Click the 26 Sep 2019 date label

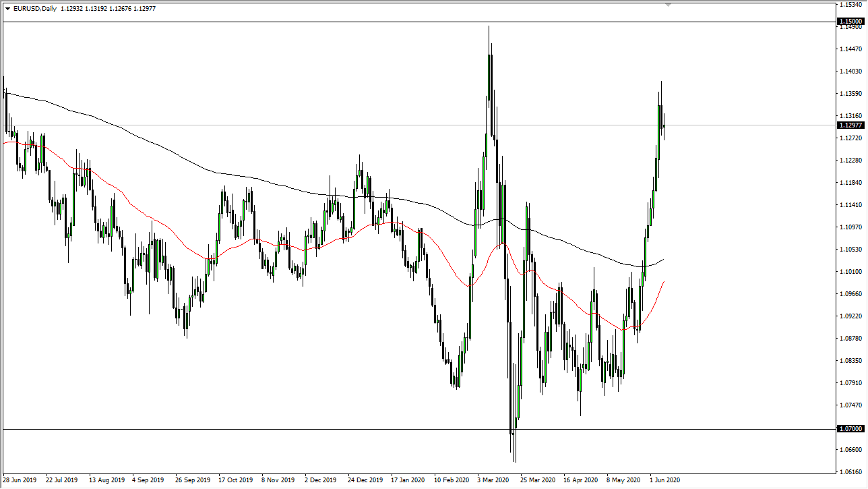coord(193,480)
